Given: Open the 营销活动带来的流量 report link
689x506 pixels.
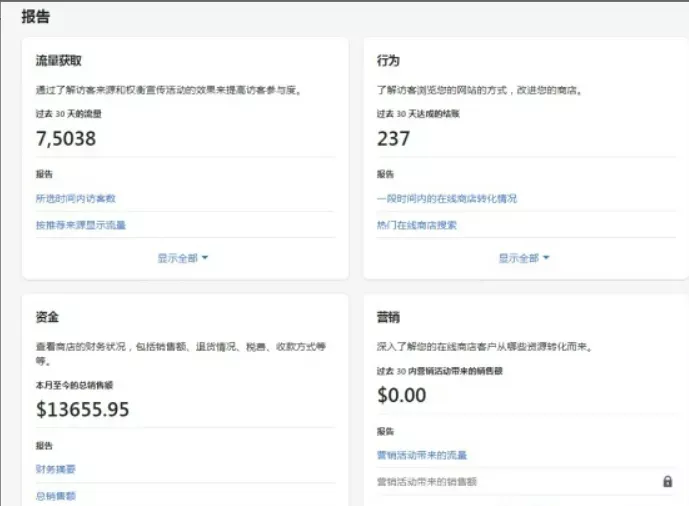Looking at the screenshot, I should (x=422, y=455).
